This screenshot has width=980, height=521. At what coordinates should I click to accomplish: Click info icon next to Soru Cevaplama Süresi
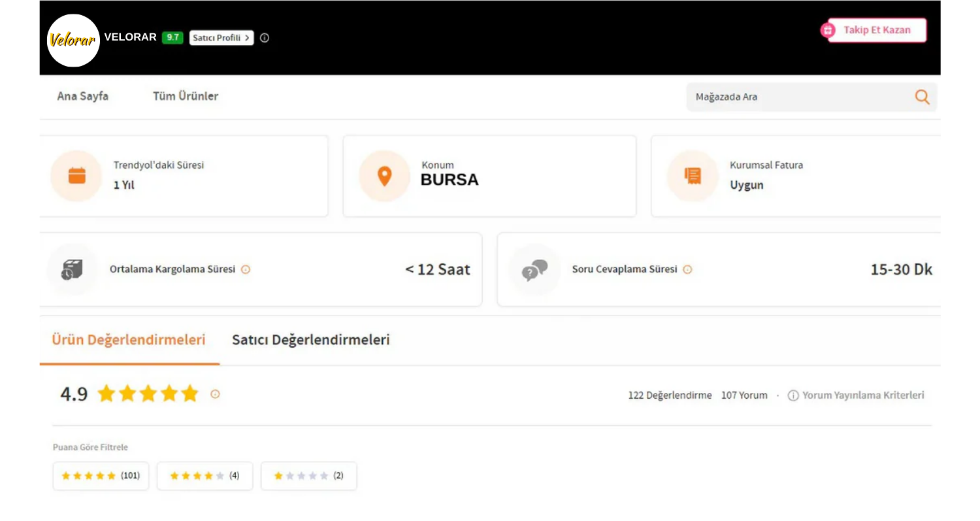click(x=687, y=269)
